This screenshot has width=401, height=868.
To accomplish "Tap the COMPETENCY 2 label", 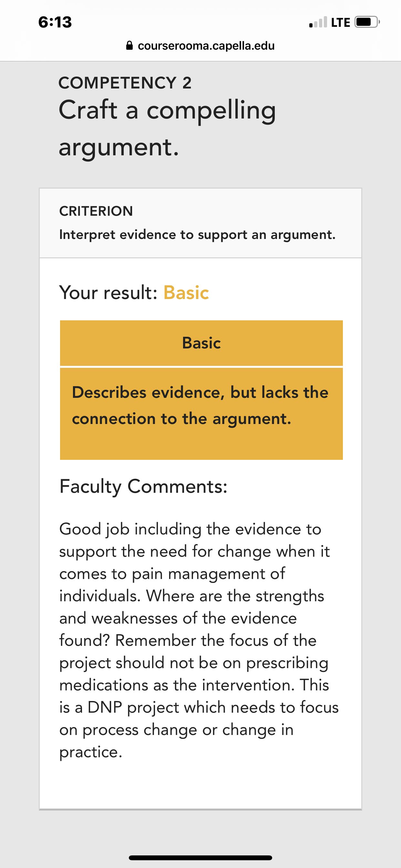I will (125, 83).
